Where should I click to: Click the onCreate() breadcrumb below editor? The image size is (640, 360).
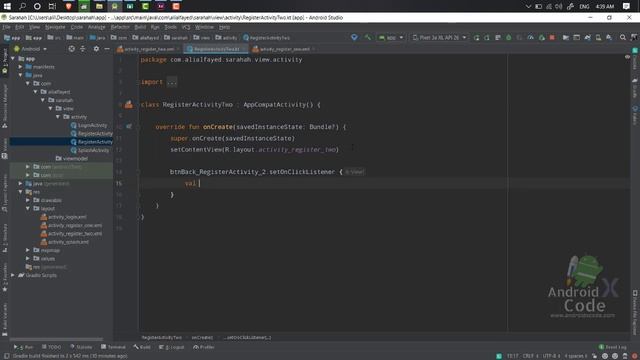[x=202, y=338]
